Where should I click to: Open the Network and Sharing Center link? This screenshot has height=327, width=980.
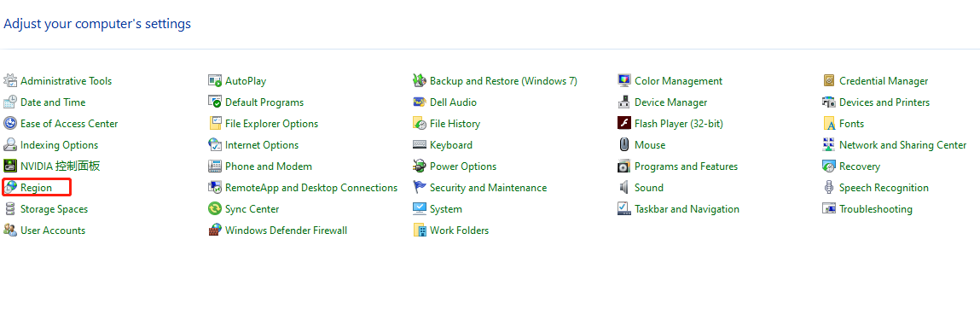903,144
